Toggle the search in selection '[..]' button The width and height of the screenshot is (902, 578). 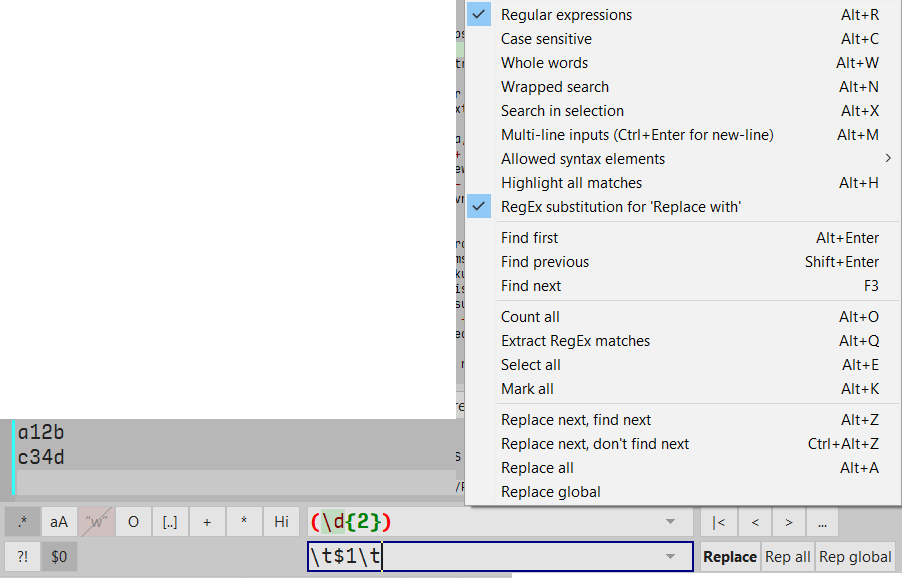[170, 522]
